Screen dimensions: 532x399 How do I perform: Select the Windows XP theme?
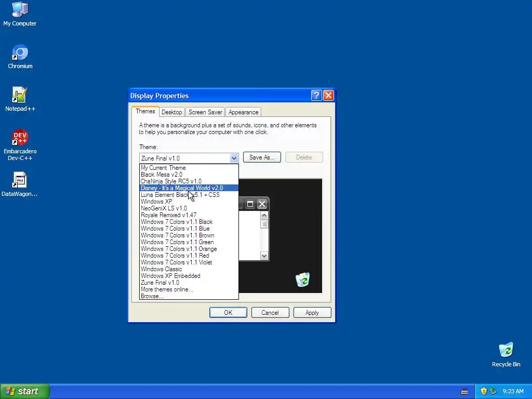(x=189, y=202)
